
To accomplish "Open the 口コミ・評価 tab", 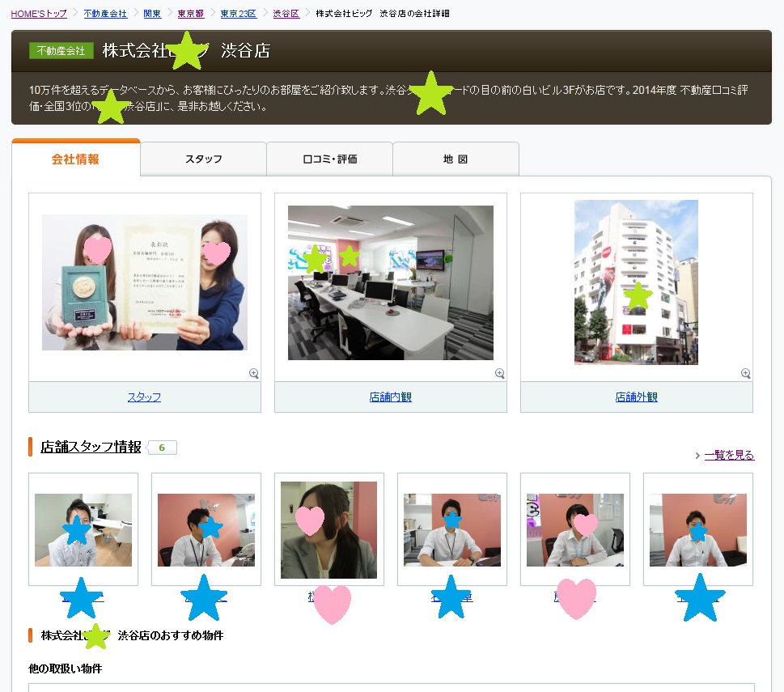I will click(x=329, y=159).
